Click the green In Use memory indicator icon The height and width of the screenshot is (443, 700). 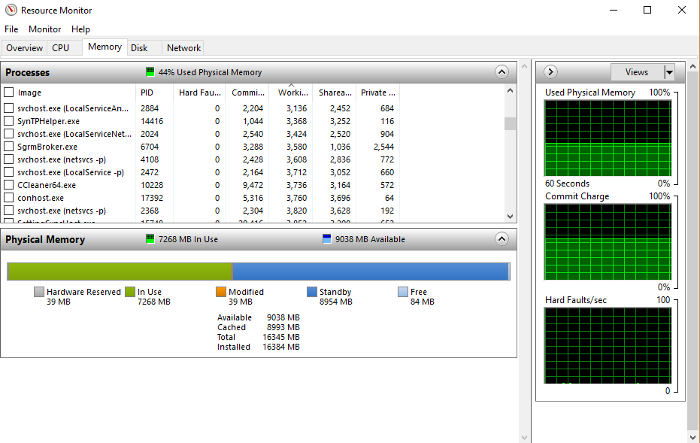[150, 239]
